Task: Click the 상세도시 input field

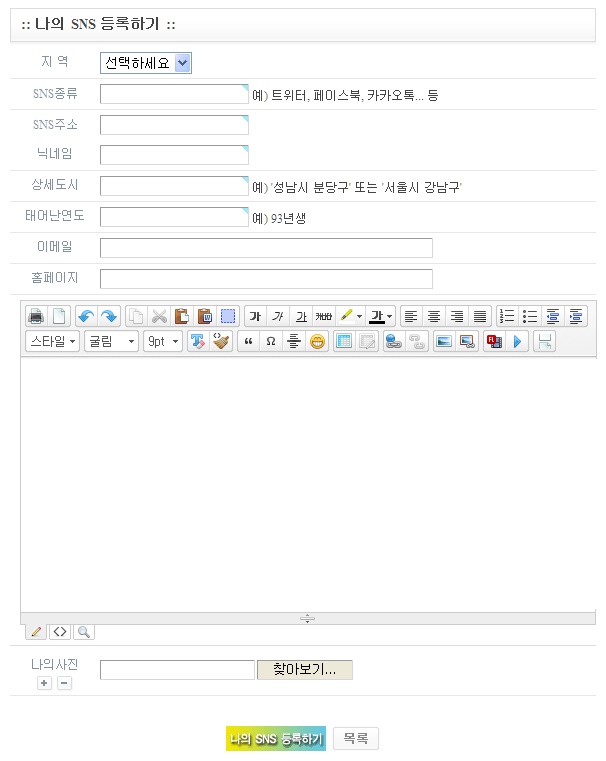Action: [x=174, y=186]
